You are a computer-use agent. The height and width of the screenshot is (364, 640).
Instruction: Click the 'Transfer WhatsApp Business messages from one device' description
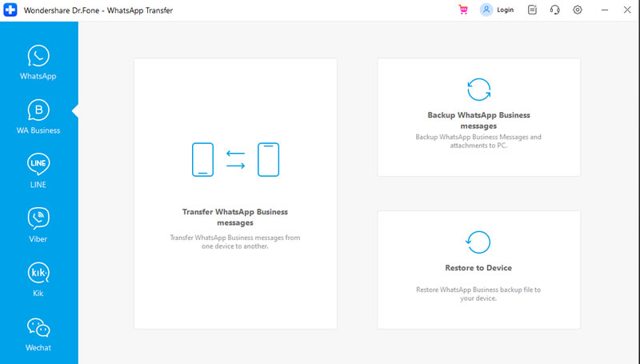[x=235, y=242]
